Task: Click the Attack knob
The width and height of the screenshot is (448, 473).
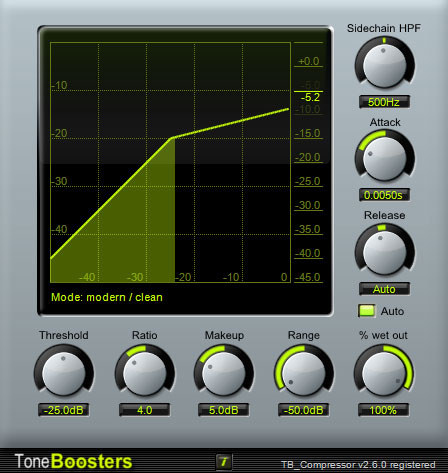Action: (384, 158)
